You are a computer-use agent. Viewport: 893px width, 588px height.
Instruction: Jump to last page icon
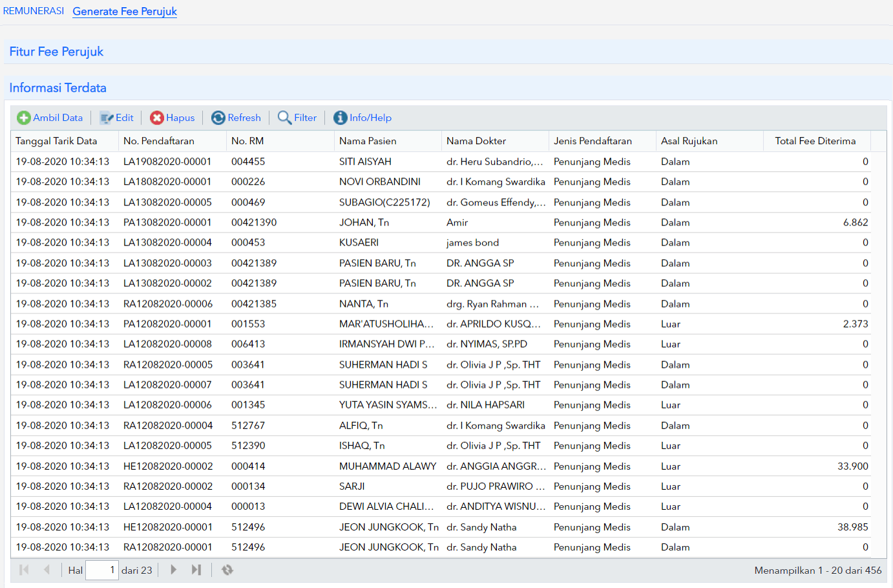[196, 570]
